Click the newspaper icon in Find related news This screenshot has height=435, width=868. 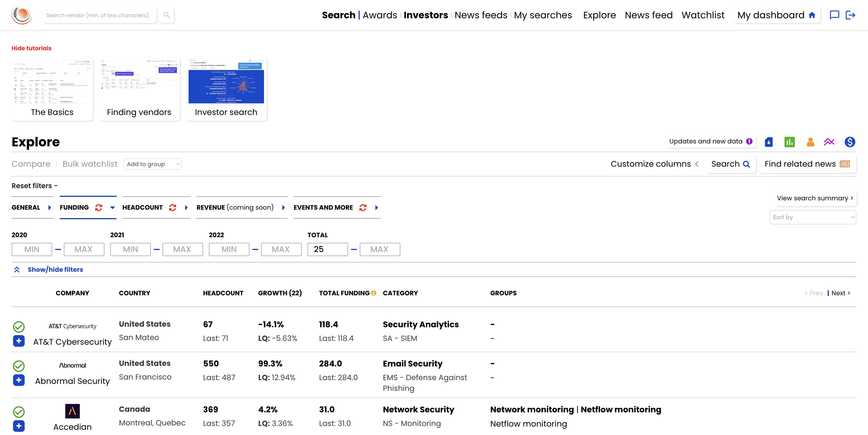845,164
